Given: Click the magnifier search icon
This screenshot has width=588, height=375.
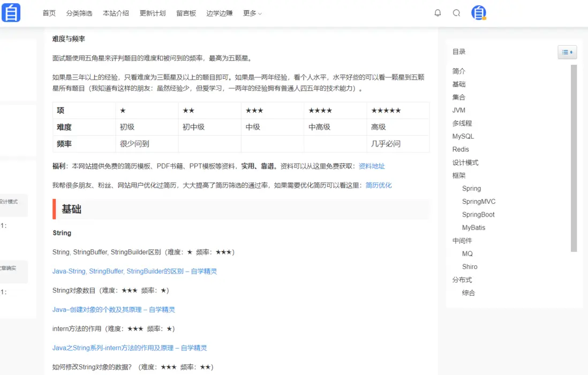Looking at the screenshot, I should 456,13.
